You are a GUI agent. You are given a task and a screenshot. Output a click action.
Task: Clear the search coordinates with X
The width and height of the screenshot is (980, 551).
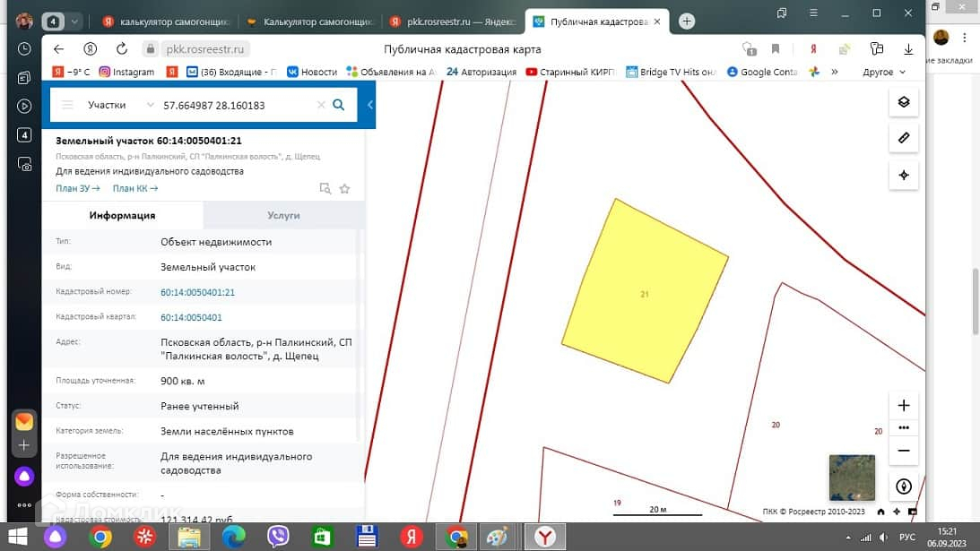click(x=321, y=105)
